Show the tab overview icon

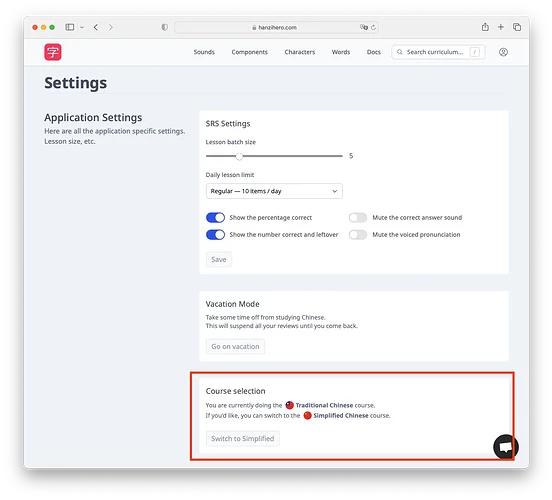pyautogui.click(x=517, y=27)
